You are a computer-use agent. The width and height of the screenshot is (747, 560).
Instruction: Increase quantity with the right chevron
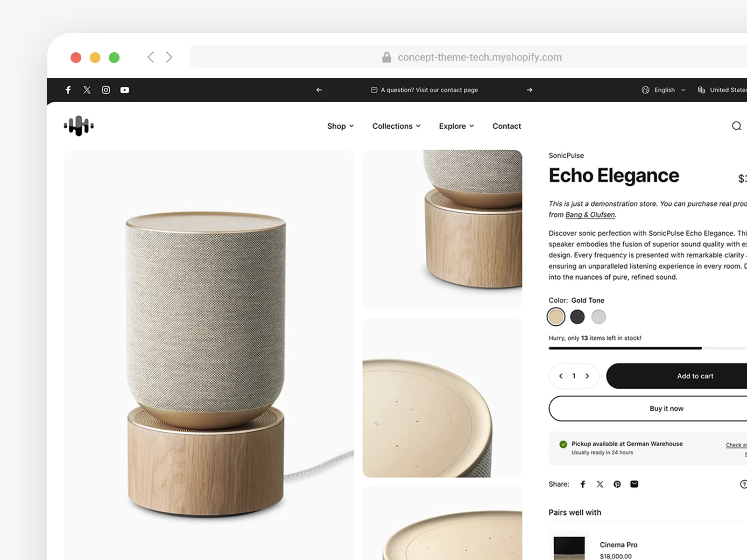click(587, 376)
